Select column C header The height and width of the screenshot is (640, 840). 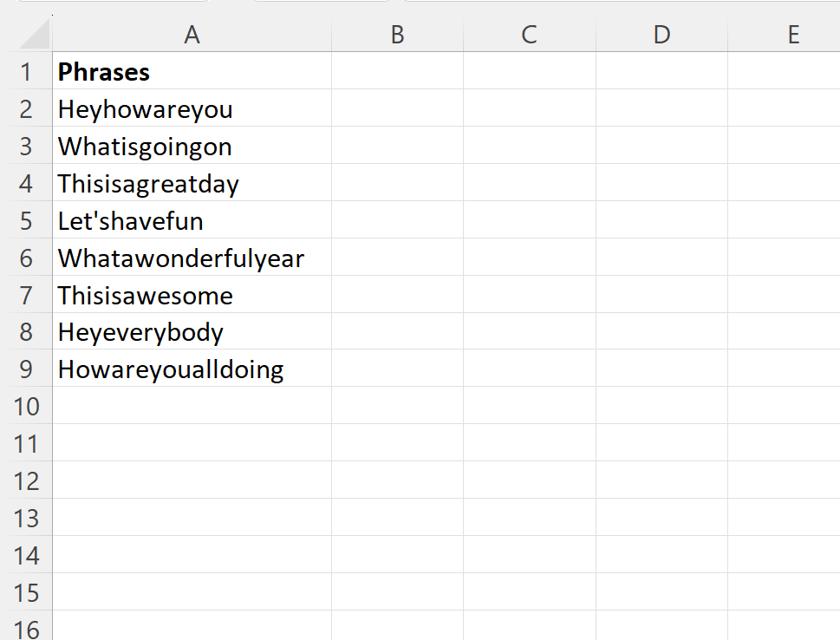[x=530, y=35]
